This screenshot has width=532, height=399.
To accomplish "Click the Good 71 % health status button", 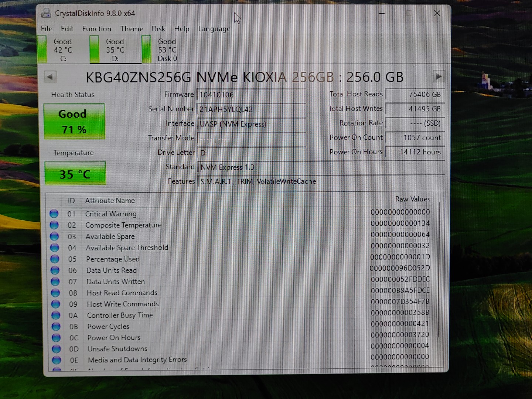I will (74, 122).
